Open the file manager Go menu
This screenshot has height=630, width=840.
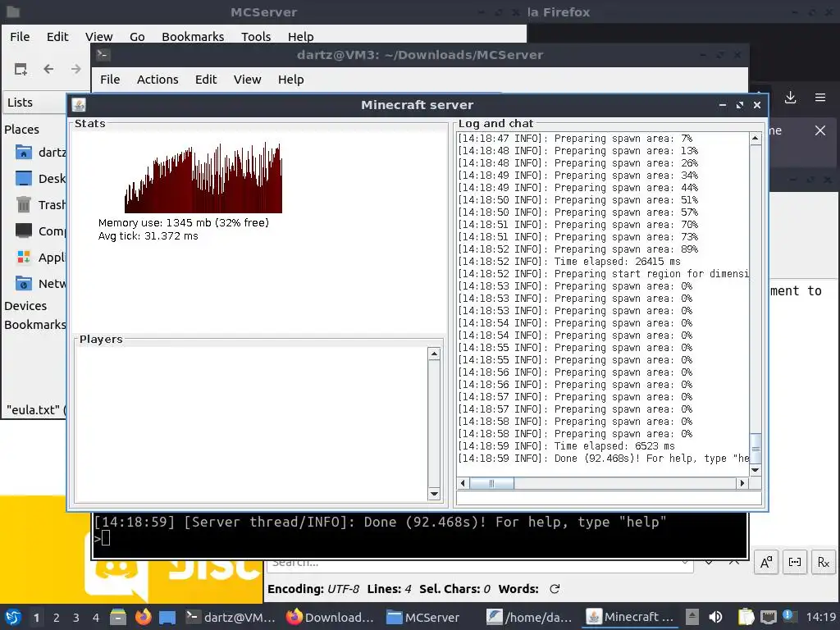click(x=137, y=36)
